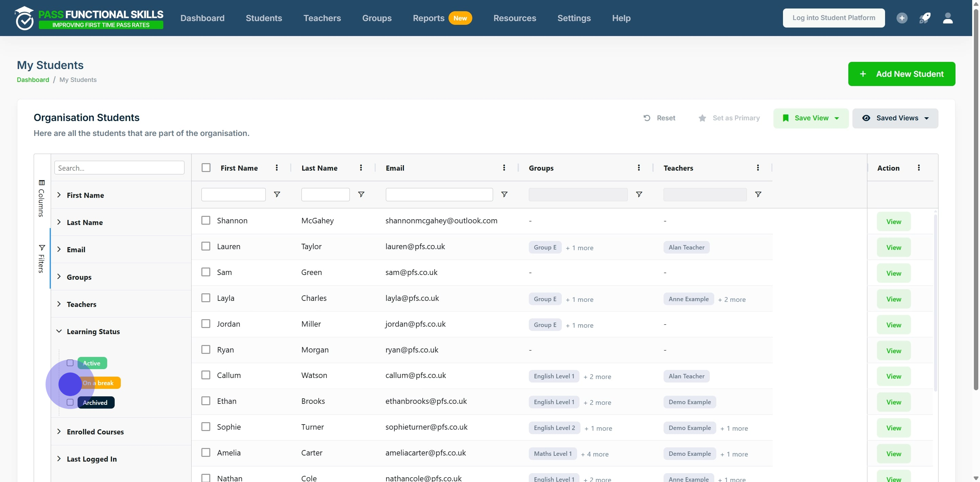980x482 pixels.
Task: Click the rocket icon in header
Action: (x=925, y=18)
